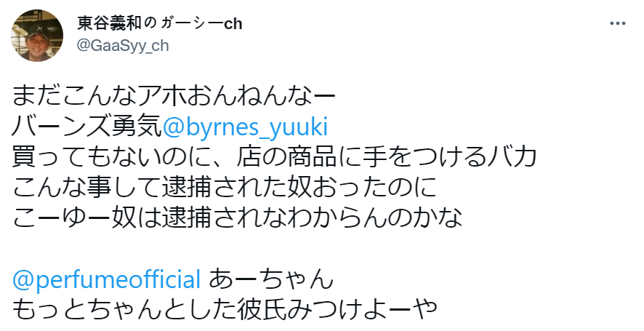Click the blank gap between tweet paragraphs
Viewport: 644px width, 331px height.
(x=218, y=250)
